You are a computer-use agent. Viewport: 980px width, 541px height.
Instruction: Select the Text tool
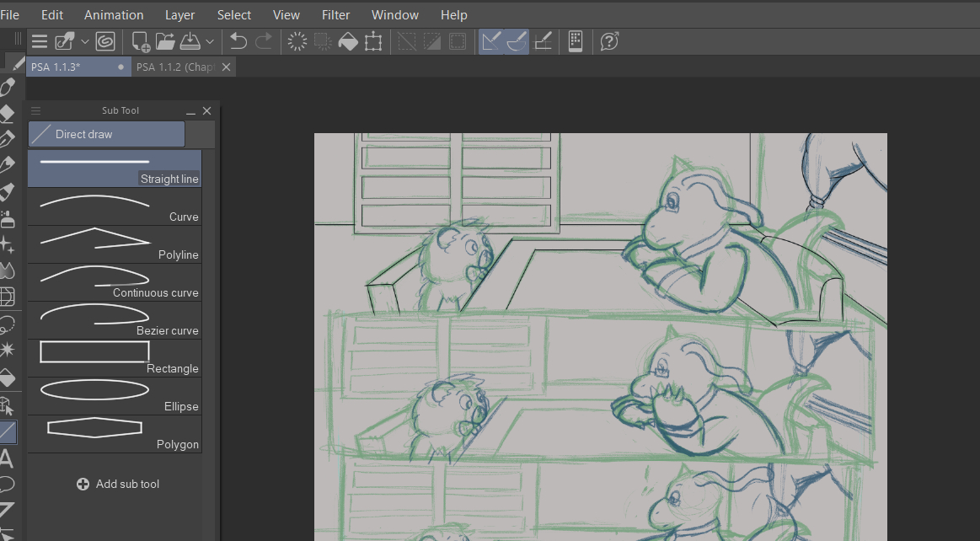7,459
